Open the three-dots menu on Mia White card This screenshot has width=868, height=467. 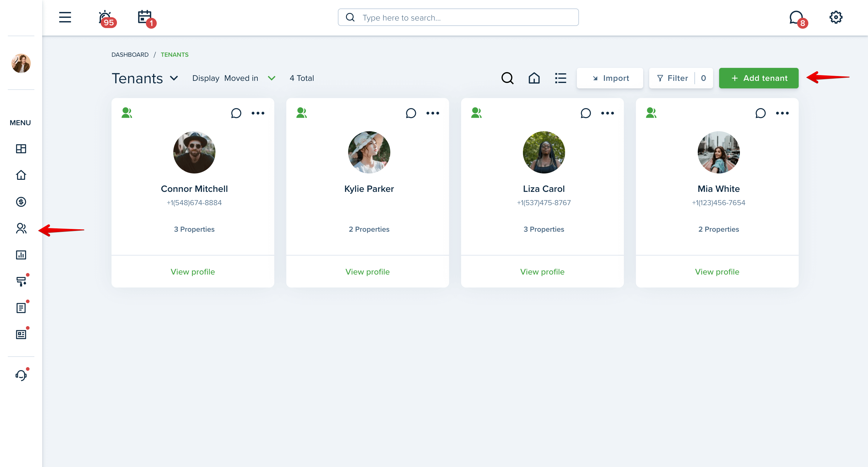(x=782, y=113)
